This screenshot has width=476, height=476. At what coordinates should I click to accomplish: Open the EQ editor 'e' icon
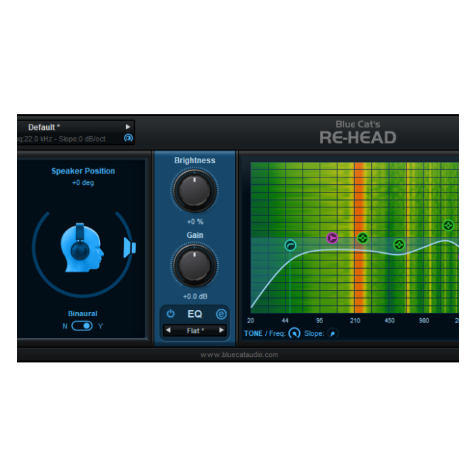point(221,314)
